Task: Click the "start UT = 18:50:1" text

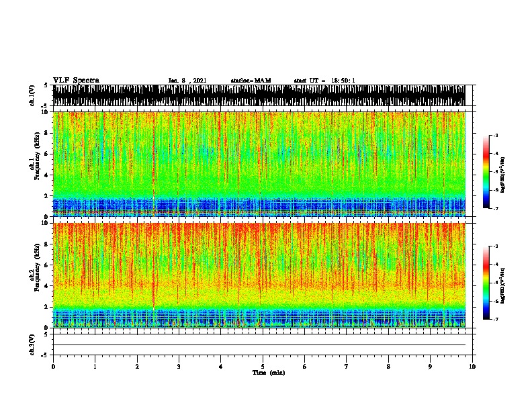Action: point(324,81)
